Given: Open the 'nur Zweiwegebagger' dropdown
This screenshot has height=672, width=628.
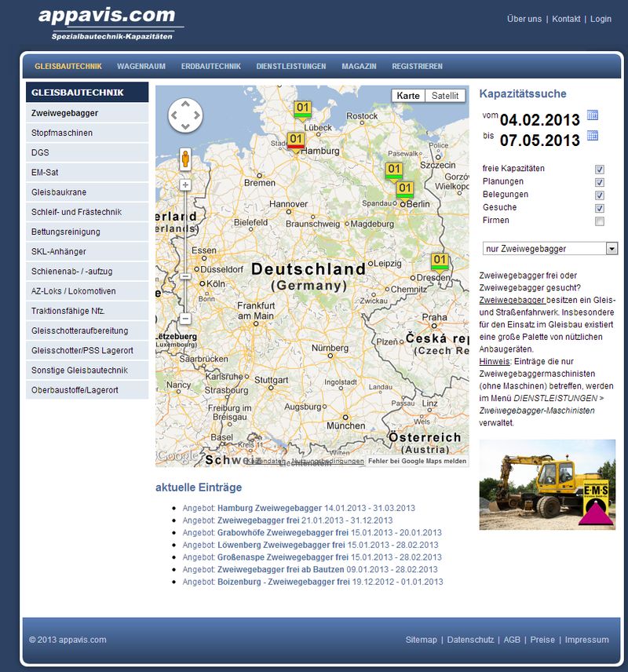Looking at the screenshot, I should pyautogui.click(x=550, y=249).
